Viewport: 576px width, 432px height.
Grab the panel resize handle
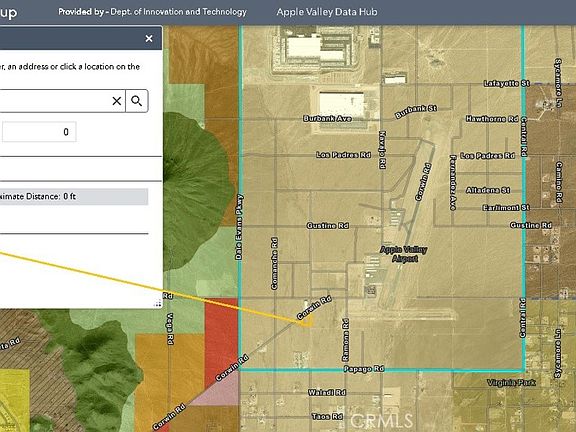pyautogui.click(x=158, y=303)
